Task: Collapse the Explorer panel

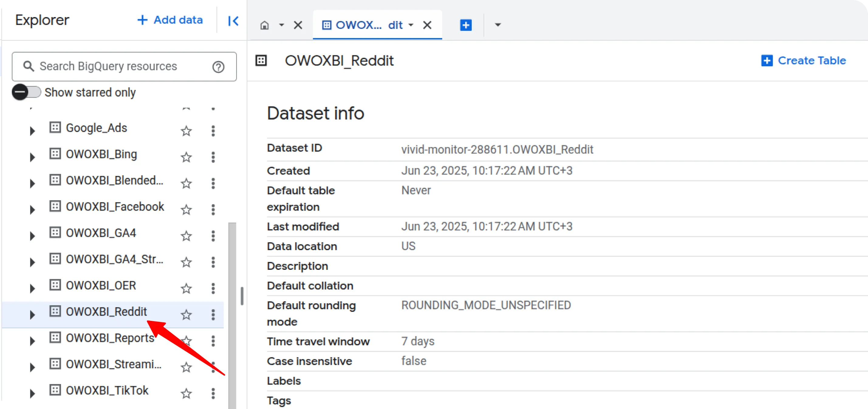Action: [x=233, y=21]
